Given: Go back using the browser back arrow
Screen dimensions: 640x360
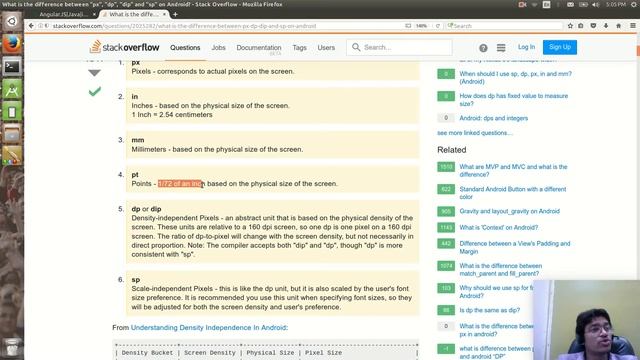Looking at the screenshot, I should pyautogui.click(x=31, y=26).
